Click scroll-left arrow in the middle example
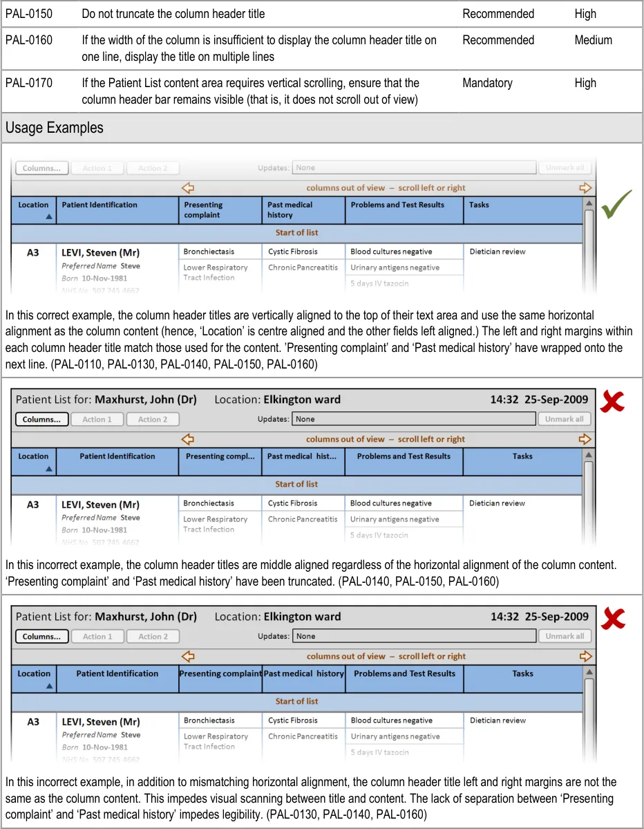 pos(187,439)
